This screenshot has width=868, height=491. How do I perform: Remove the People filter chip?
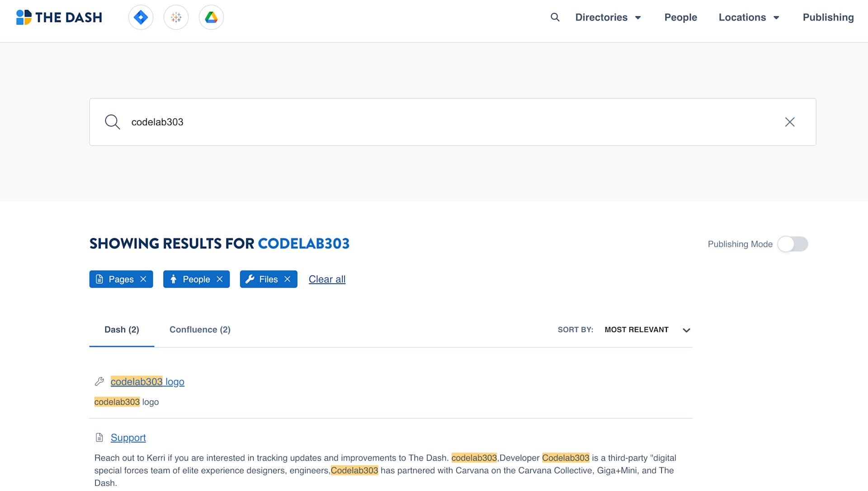220,279
